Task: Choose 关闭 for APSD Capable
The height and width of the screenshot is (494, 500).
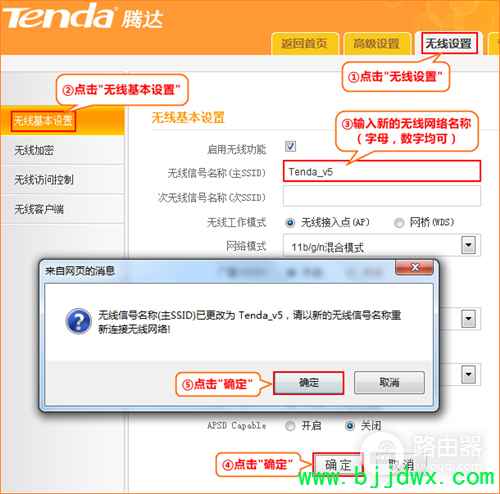Action: (349, 426)
